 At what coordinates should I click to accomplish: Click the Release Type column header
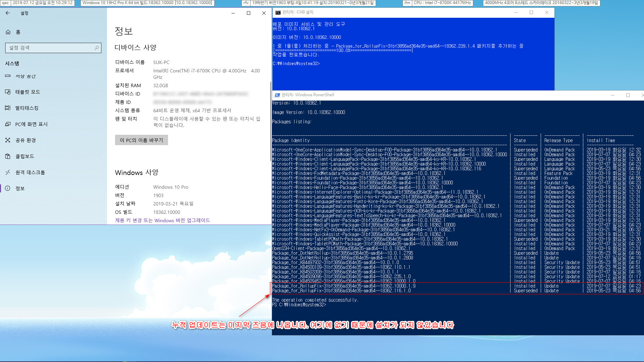pos(558,140)
